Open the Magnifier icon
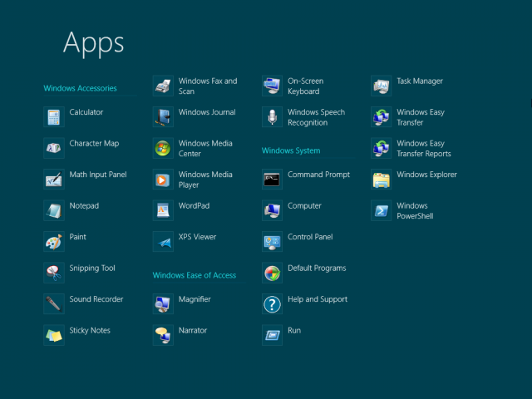Screen dimensions: 532x399 coord(163,304)
